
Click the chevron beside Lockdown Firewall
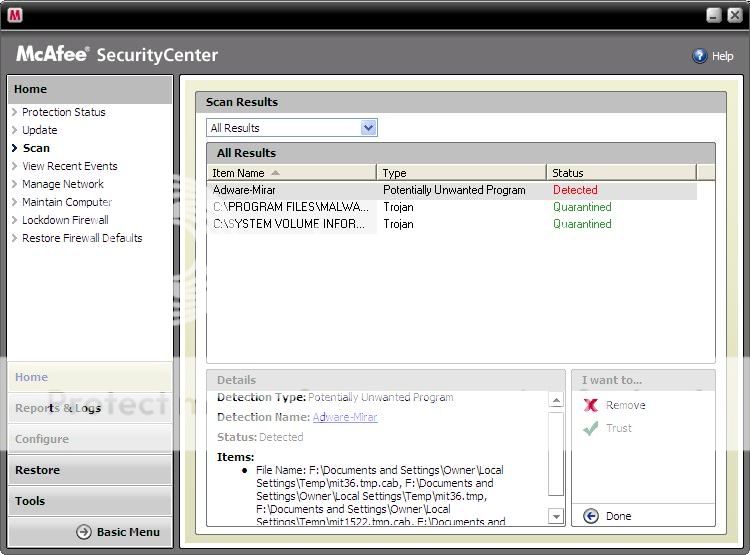[x=14, y=220]
